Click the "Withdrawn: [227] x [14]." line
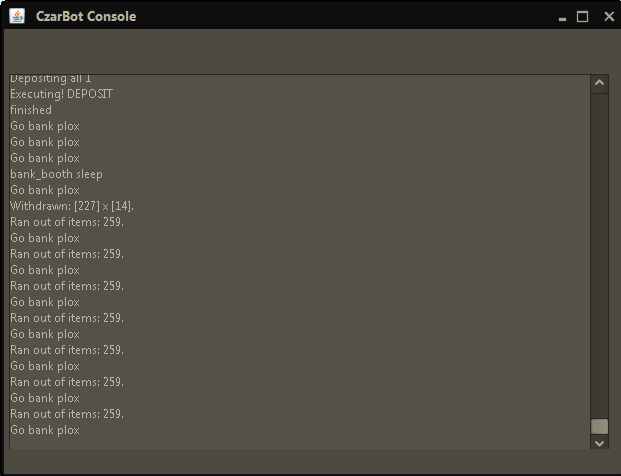 point(72,206)
